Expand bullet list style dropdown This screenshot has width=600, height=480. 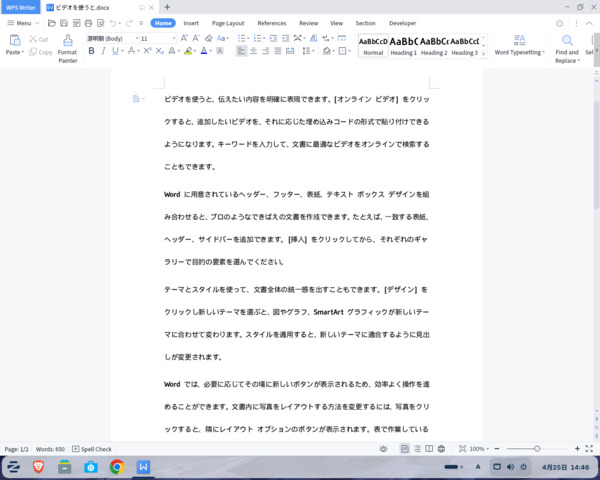point(248,38)
